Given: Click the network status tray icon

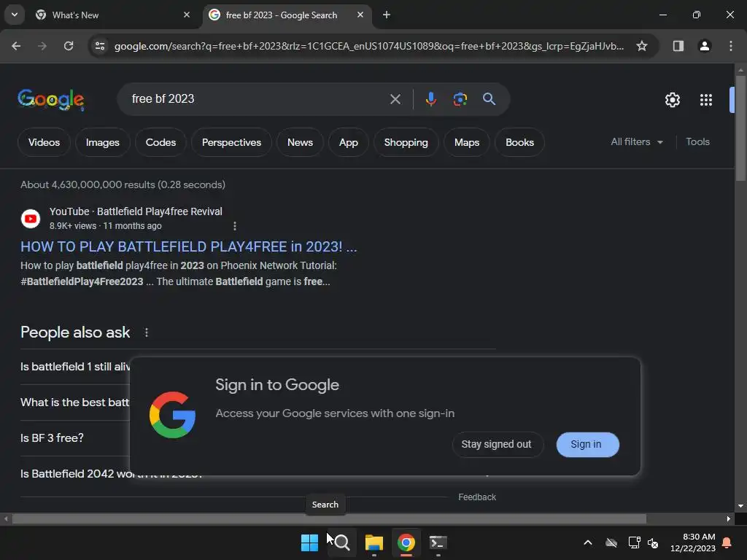Looking at the screenshot, I should 634,542.
